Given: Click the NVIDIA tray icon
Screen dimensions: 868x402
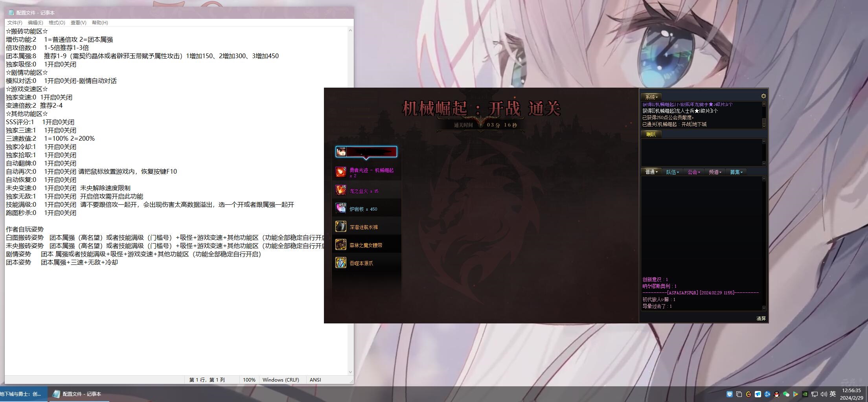Looking at the screenshot, I should pos(805,394).
